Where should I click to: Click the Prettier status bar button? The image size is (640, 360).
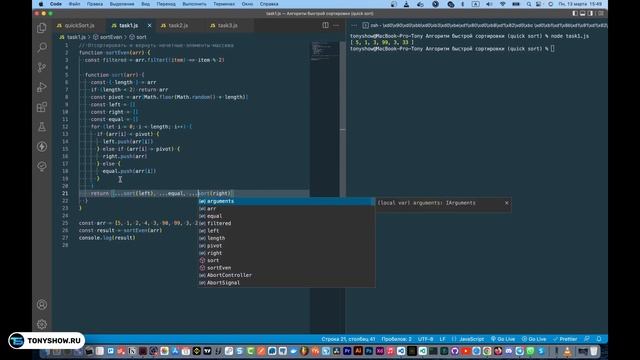tap(565, 339)
